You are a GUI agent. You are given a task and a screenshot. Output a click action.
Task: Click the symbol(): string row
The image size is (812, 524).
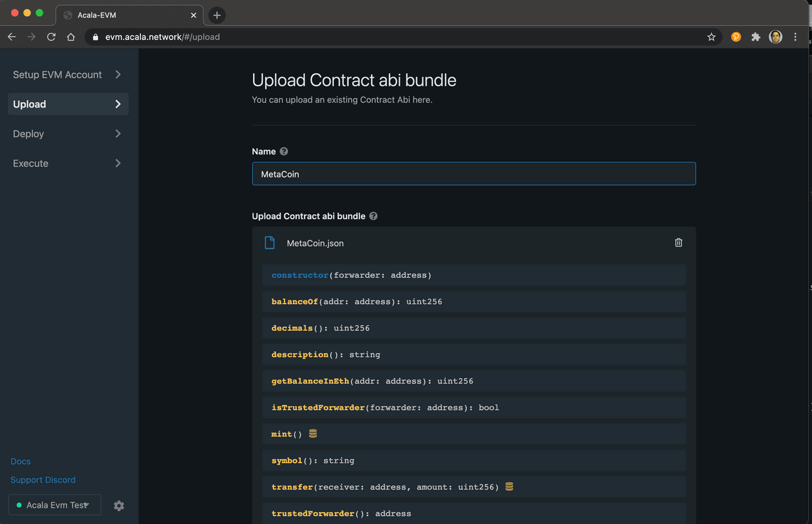pyautogui.click(x=474, y=460)
